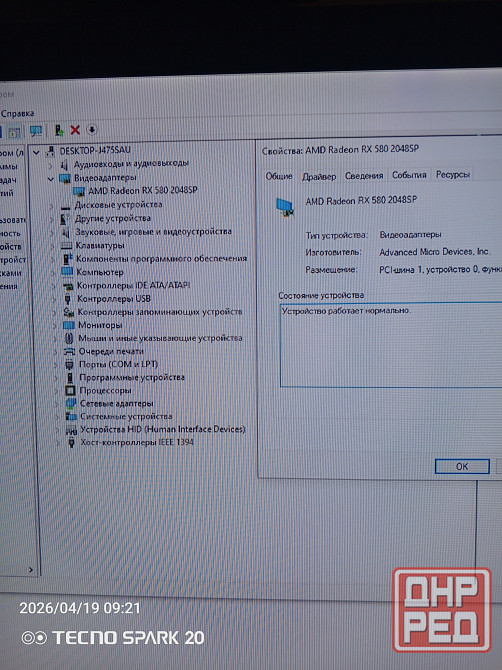Click the update driver toolbar icon
Viewport: 502px width, 670px height.
(59, 130)
